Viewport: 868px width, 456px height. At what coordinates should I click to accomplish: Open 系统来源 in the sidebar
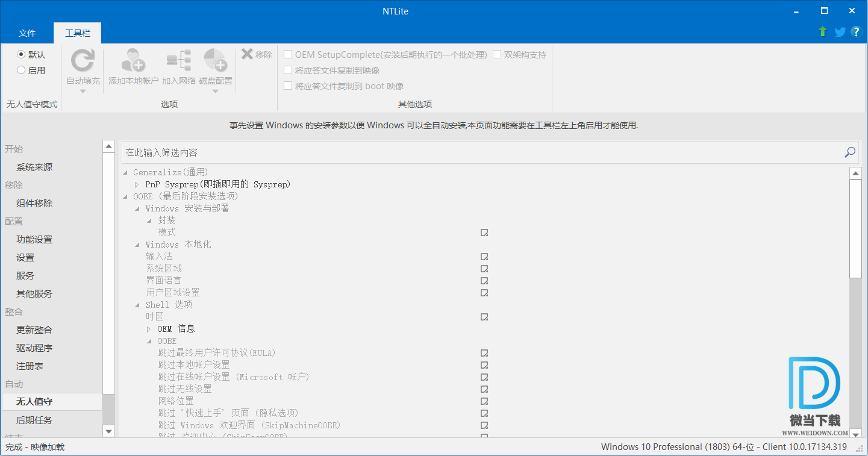pyautogui.click(x=34, y=167)
